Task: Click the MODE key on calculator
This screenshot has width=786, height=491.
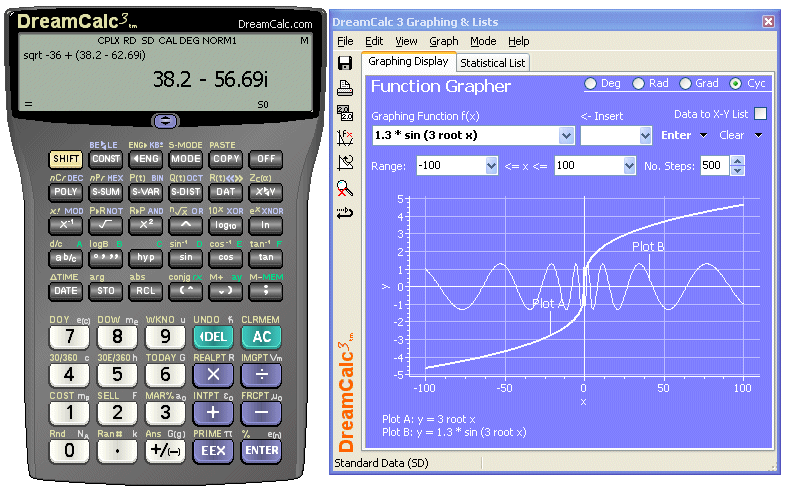Action: coord(185,159)
